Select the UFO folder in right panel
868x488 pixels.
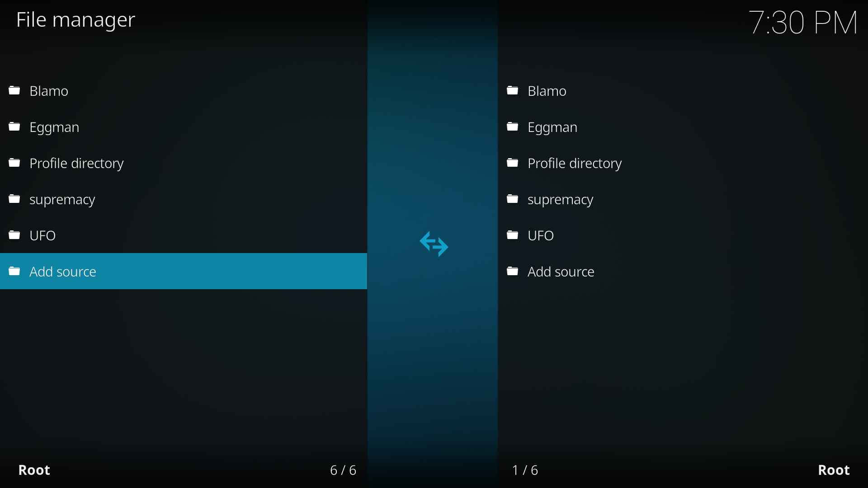pos(540,235)
